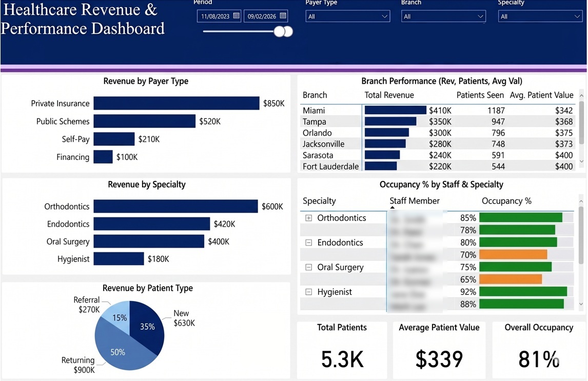Select the Referral 15% pie slice
The image size is (588, 381).
pos(119,318)
